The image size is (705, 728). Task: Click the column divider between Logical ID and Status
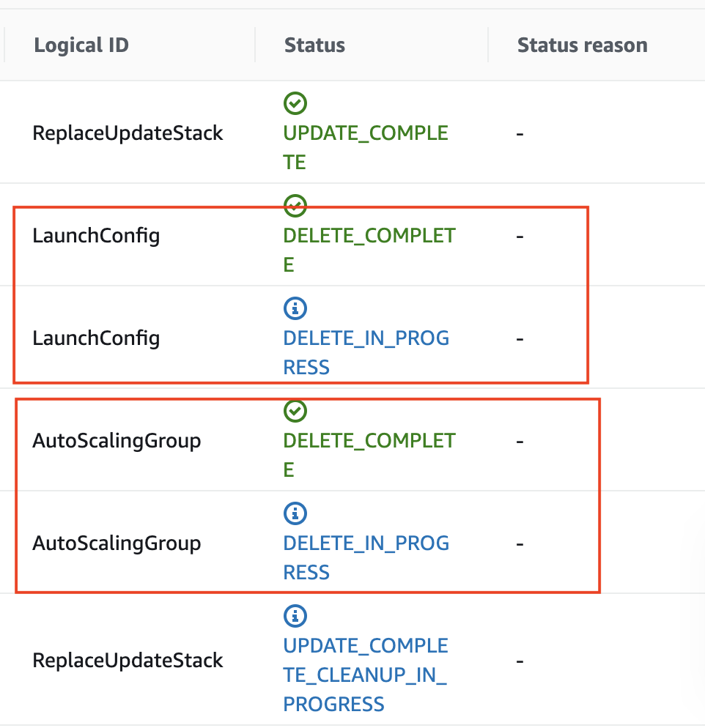255,45
